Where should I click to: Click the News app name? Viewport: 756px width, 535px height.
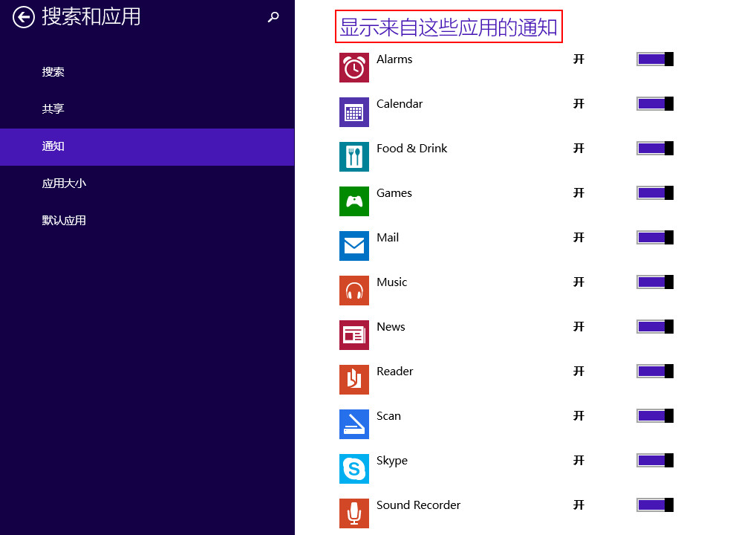pos(391,327)
